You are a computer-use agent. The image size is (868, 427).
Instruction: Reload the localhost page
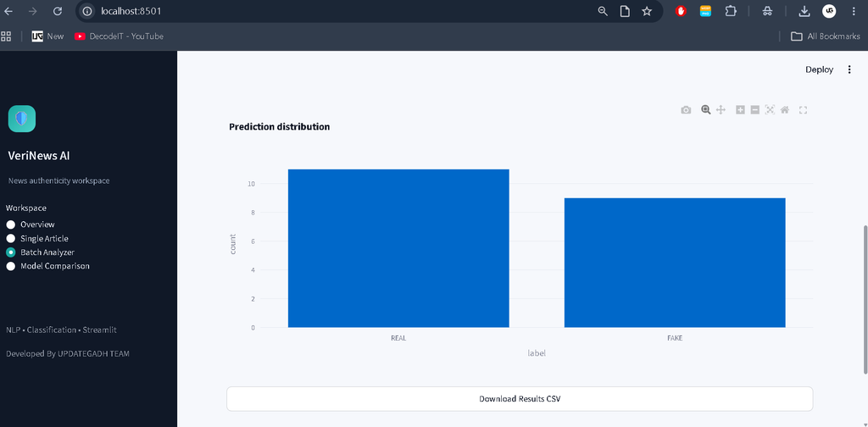57,11
